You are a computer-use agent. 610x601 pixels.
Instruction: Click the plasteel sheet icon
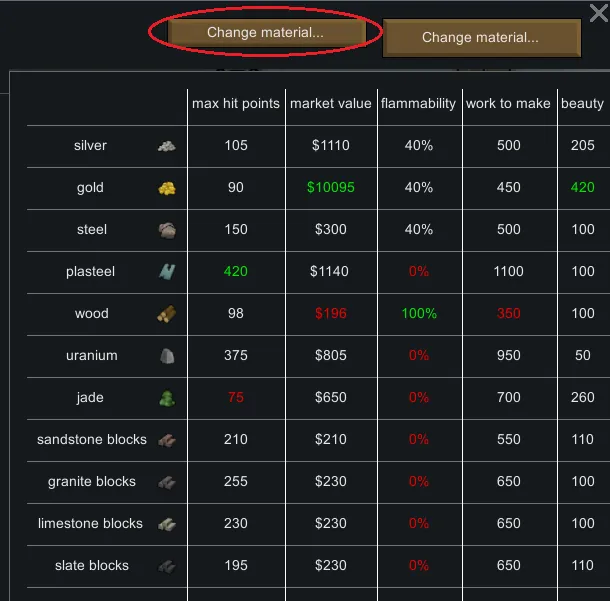coord(166,272)
